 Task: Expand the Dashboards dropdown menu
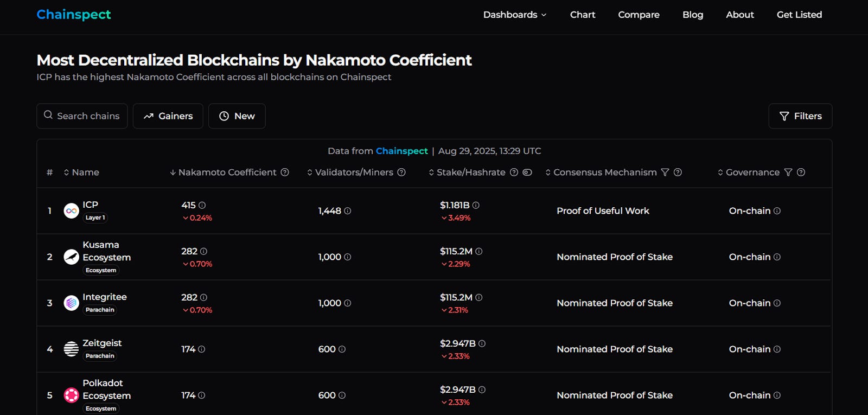pyautogui.click(x=515, y=15)
